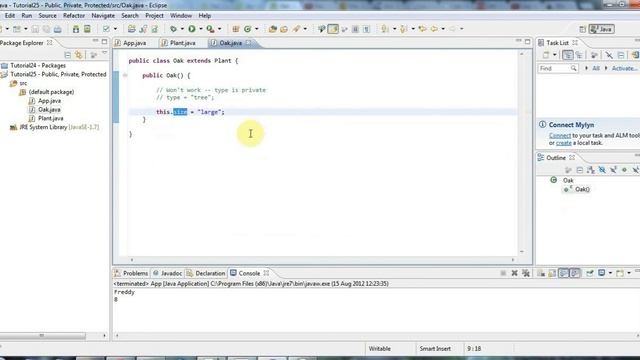The image size is (640, 360).
Task: Click the Open Perspective icon beside Java
Action: (x=582, y=29)
